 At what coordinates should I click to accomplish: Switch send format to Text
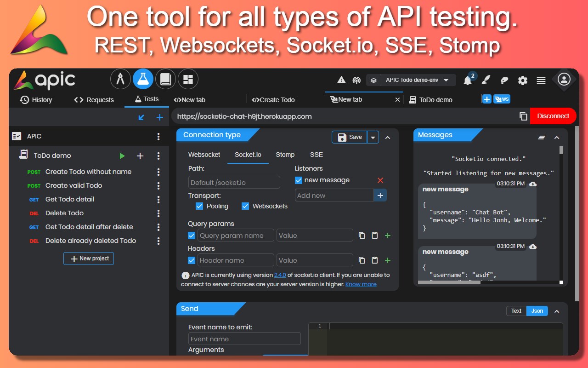coord(516,311)
